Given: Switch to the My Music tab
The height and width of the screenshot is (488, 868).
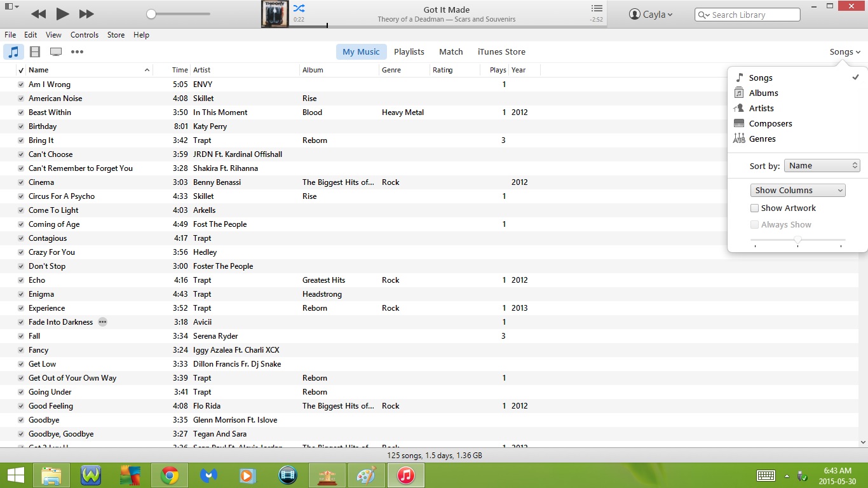Looking at the screenshot, I should coord(361,52).
